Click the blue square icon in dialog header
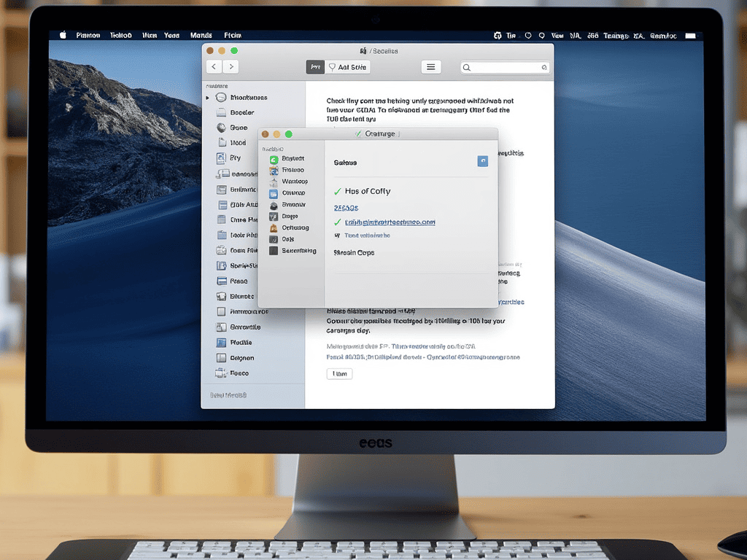This screenshot has height=560, width=747. (x=482, y=161)
